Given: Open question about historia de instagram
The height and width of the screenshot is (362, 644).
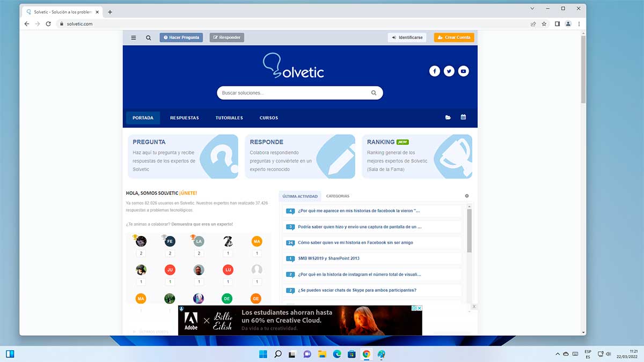Looking at the screenshot, I should (359, 275).
